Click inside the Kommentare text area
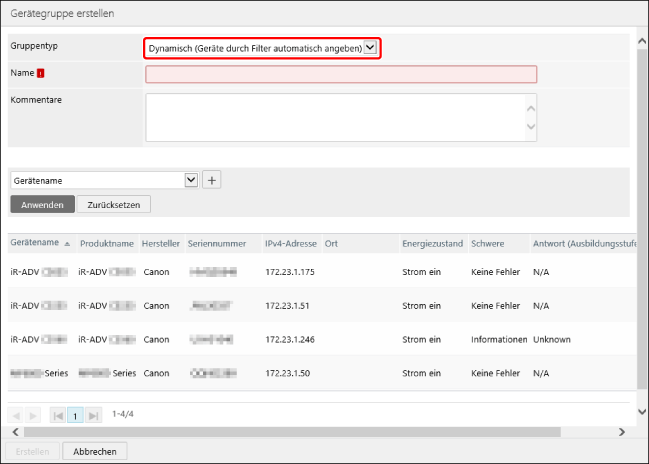This screenshot has height=464, width=649. 333,118
